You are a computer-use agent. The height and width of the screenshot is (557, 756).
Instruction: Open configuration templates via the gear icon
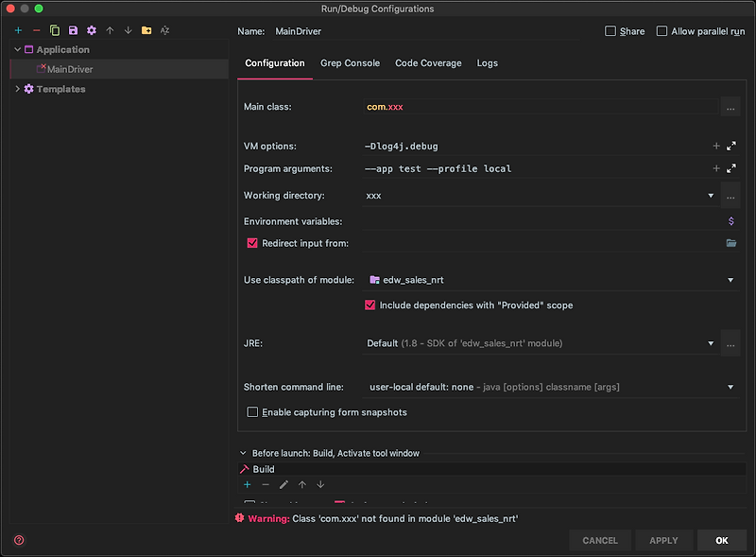(92, 30)
